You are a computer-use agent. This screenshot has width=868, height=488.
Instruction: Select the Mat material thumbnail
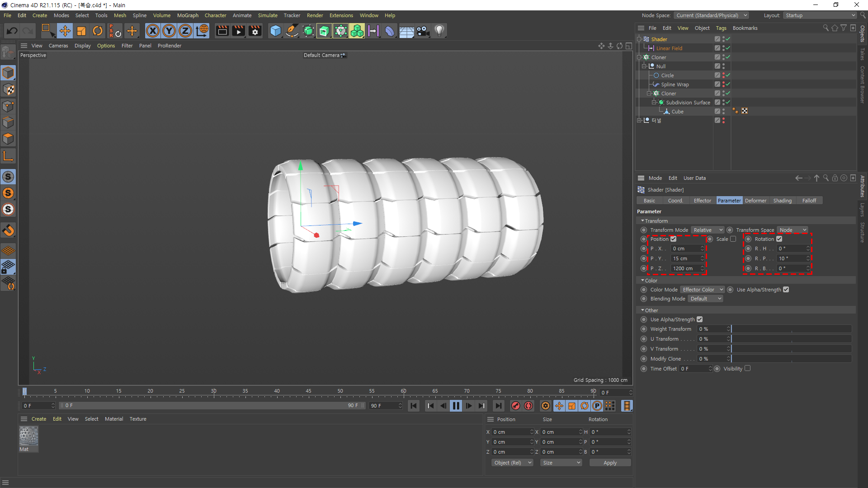click(x=28, y=436)
